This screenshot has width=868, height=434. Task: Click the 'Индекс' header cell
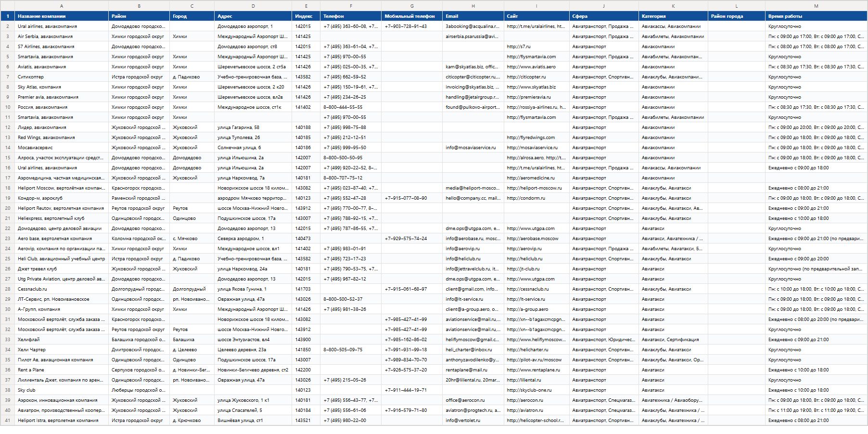click(306, 16)
